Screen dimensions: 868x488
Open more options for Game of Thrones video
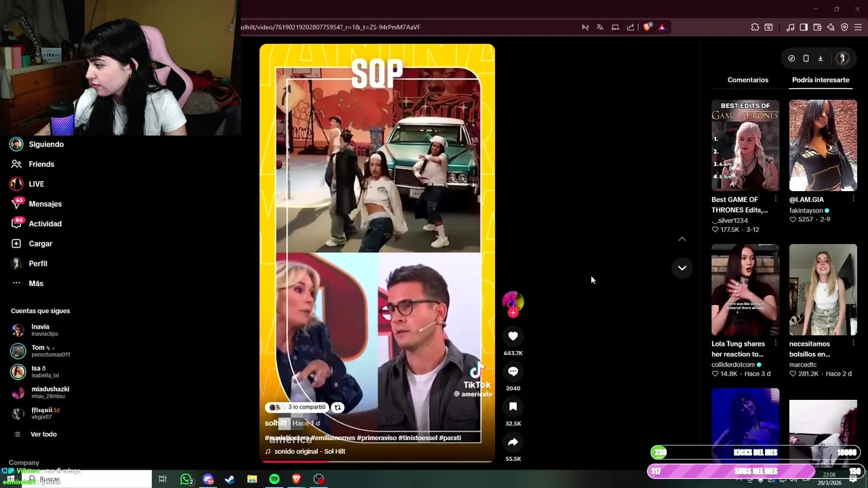point(775,199)
